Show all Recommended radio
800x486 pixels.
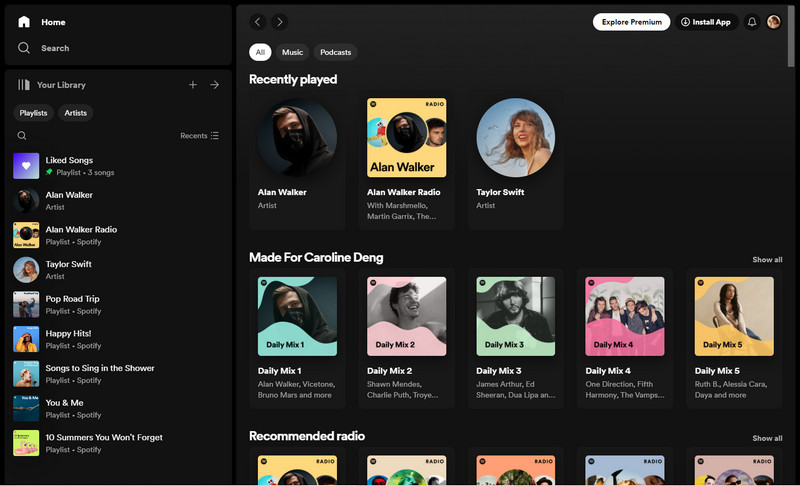pyautogui.click(x=767, y=438)
